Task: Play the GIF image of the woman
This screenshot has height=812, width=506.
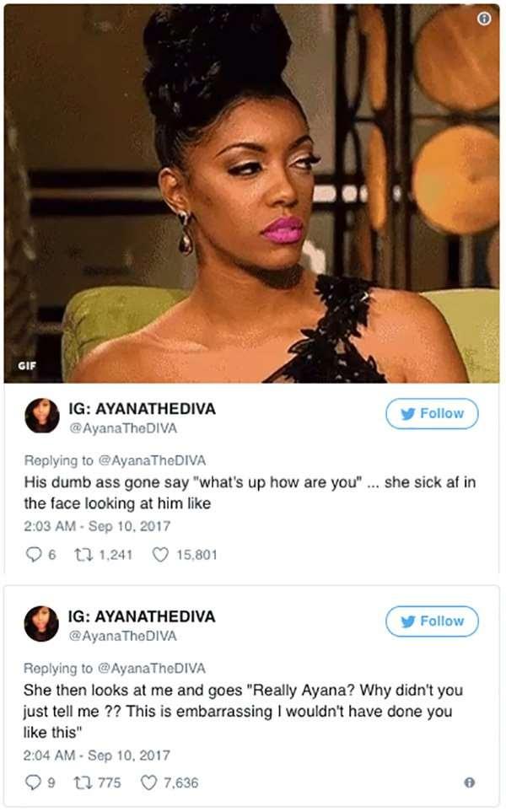Action: coord(251,194)
